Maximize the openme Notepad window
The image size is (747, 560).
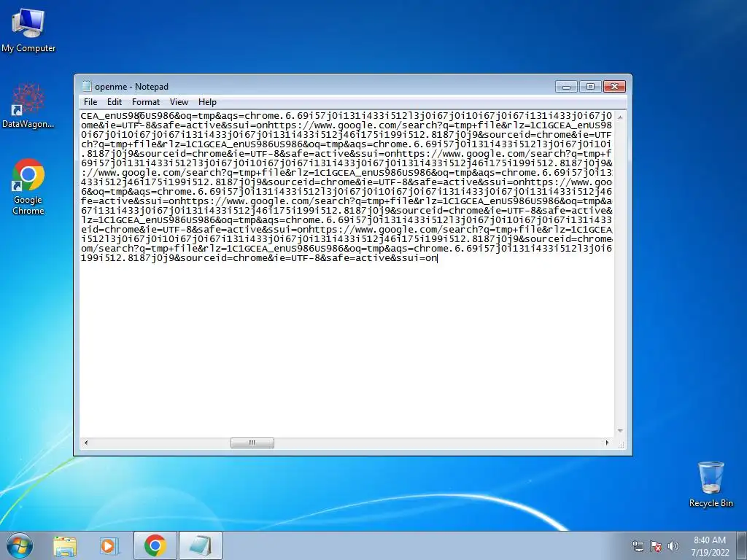pos(590,87)
